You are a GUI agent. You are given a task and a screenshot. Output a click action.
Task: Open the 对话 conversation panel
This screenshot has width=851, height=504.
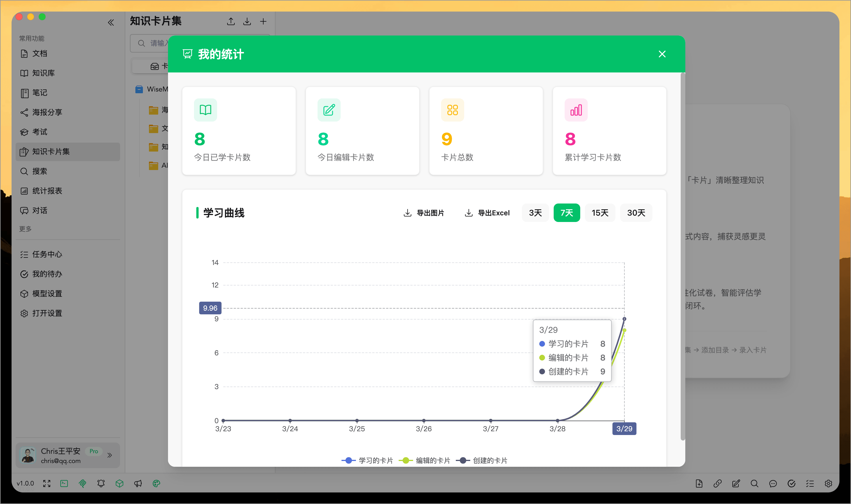40,210
